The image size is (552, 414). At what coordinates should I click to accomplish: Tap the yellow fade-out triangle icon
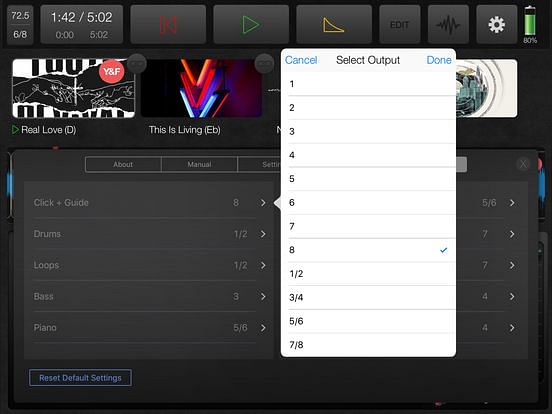click(x=334, y=25)
